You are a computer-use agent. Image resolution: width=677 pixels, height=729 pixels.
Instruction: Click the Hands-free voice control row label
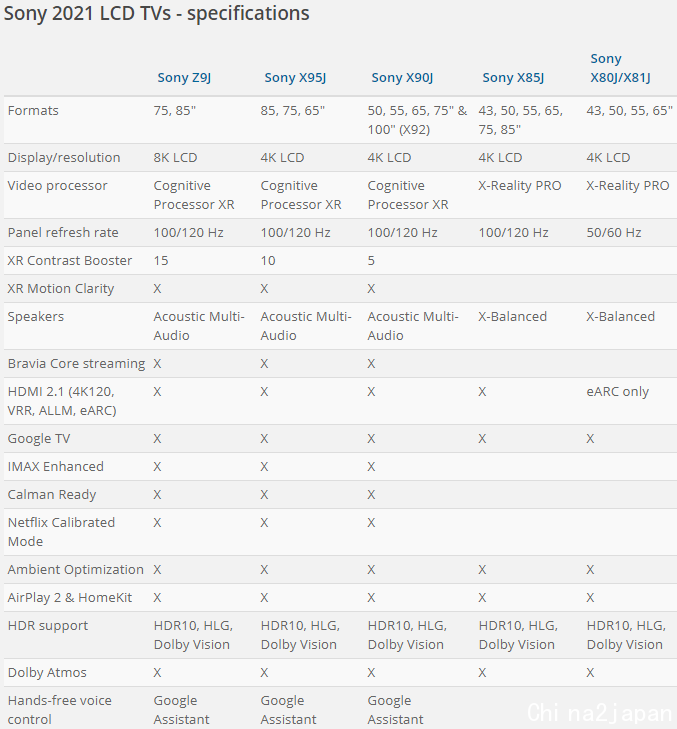click(x=59, y=710)
